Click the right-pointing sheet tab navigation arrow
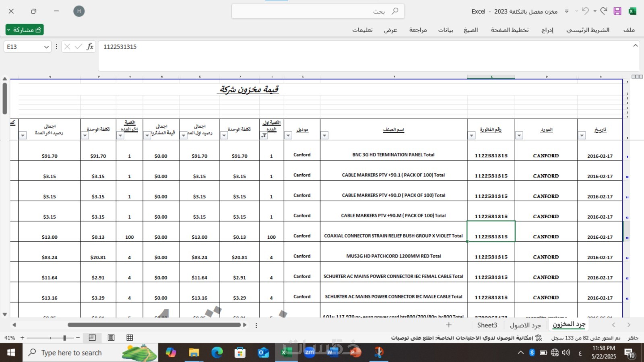The width and height of the screenshot is (644, 362). (629, 325)
